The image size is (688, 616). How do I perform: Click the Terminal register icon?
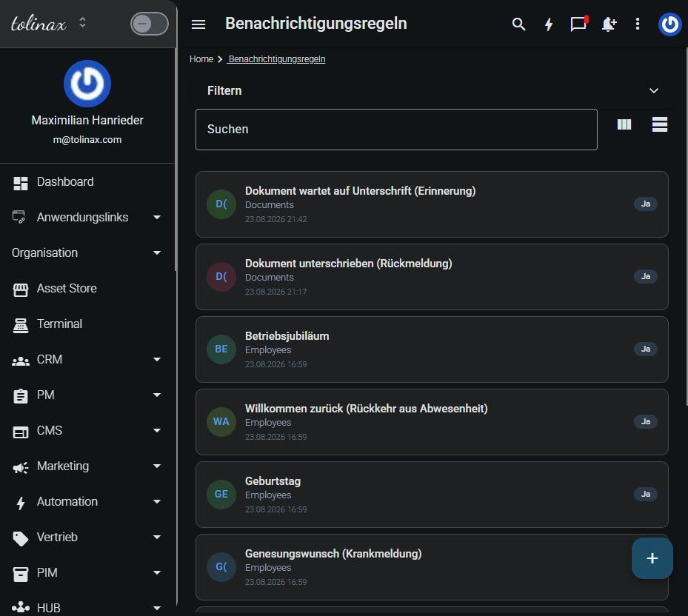[21, 326]
